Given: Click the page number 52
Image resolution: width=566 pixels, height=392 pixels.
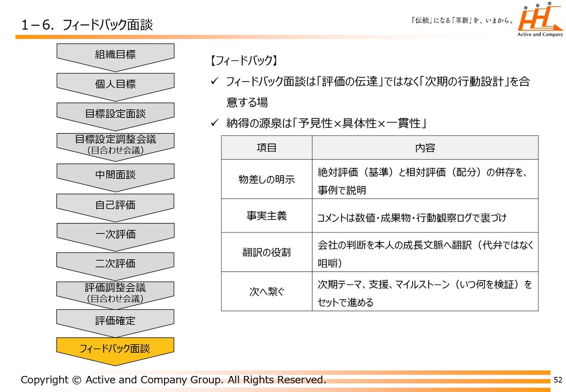Looking at the screenshot, I should pyautogui.click(x=558, y=380).
